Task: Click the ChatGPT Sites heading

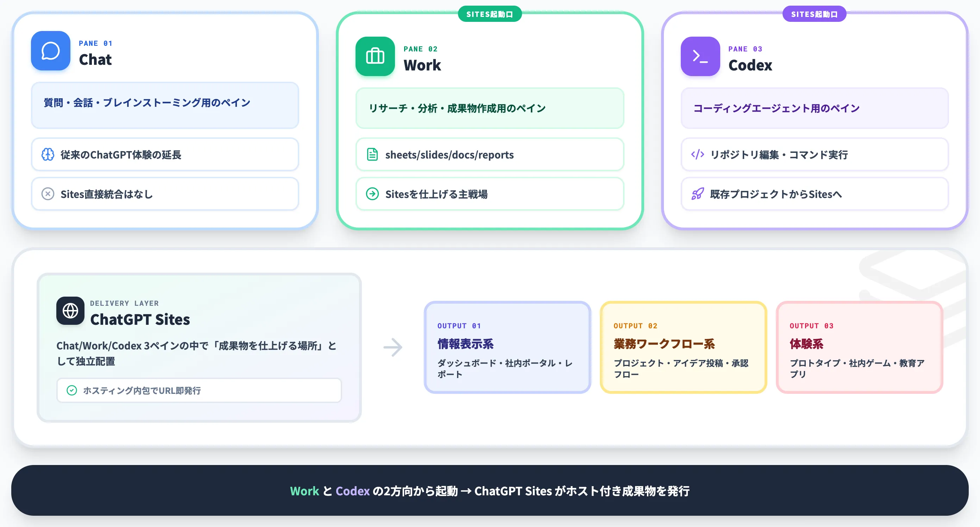Action: 140,320
